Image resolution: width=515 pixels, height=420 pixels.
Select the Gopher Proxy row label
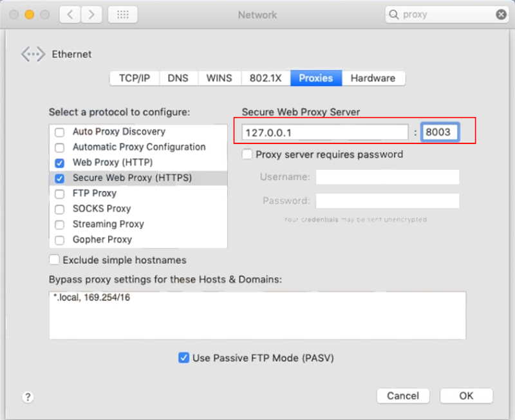[102, 239]
